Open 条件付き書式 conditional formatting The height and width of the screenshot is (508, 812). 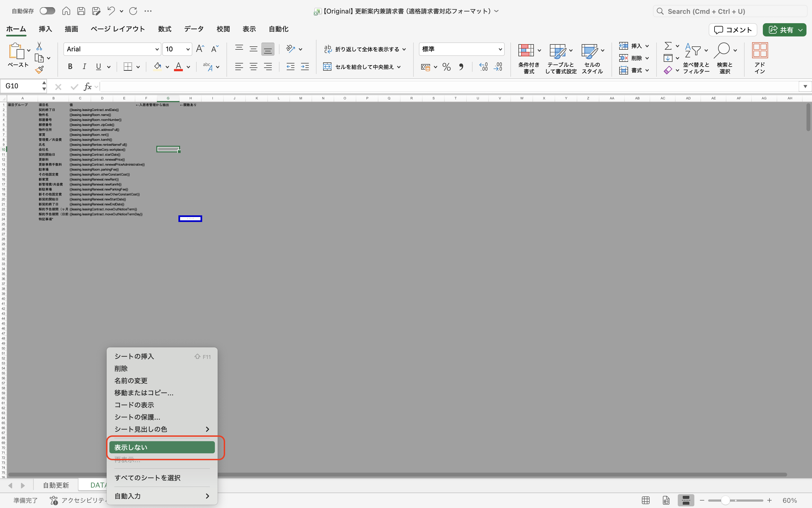click(x=528, y=59)
